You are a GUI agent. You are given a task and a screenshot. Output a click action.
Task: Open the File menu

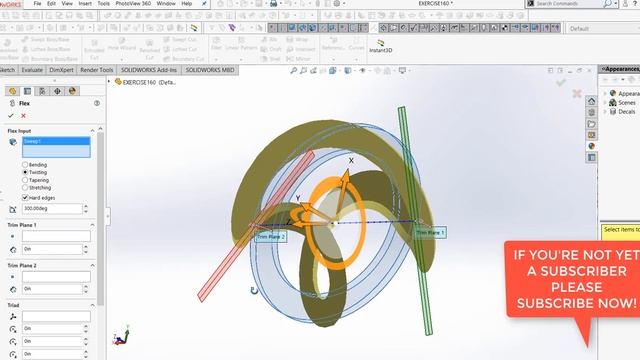click(x=37, y=3)
